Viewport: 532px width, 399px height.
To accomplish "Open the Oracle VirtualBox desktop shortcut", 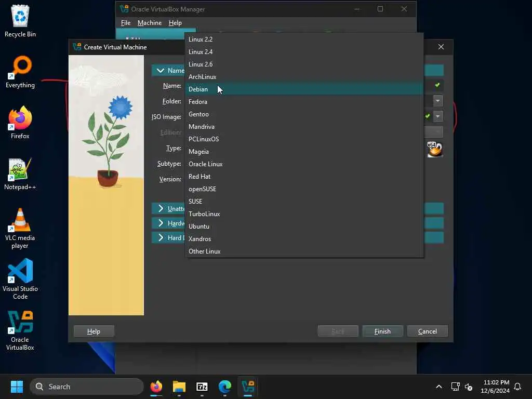I will coord(20,330).
